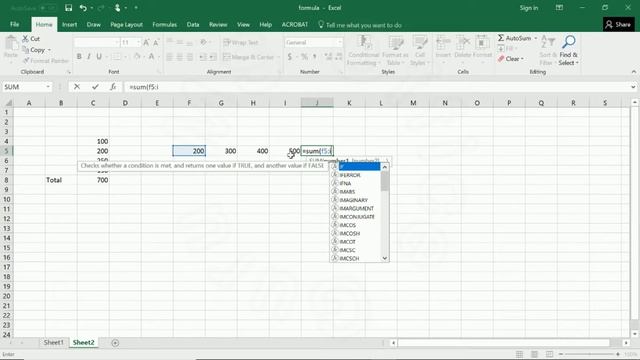The image size is (640, 360).
Task: Open the ACROBAT tab
Action: pyautogui.click(x=295, y=24)
